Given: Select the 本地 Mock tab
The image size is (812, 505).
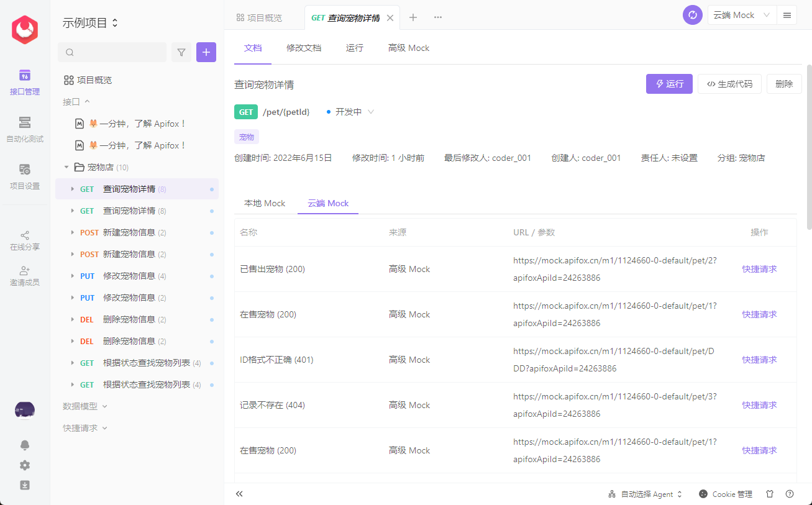Looking at the screenshot, I should pos(265,203).
